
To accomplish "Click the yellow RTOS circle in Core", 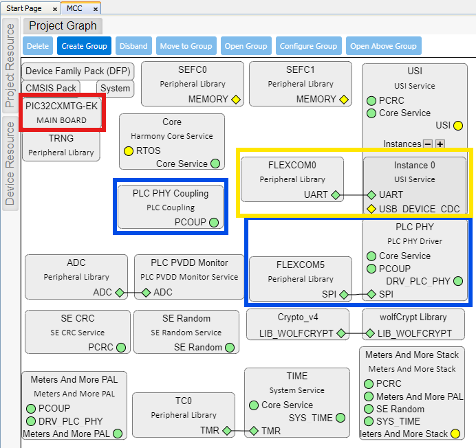I will (128, 150).
